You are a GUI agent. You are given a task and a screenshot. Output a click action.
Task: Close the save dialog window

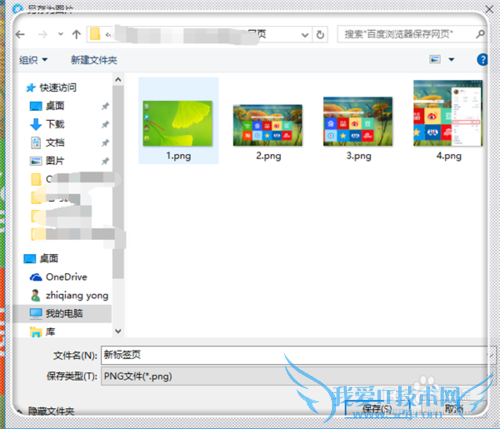[x=489, y=9]
